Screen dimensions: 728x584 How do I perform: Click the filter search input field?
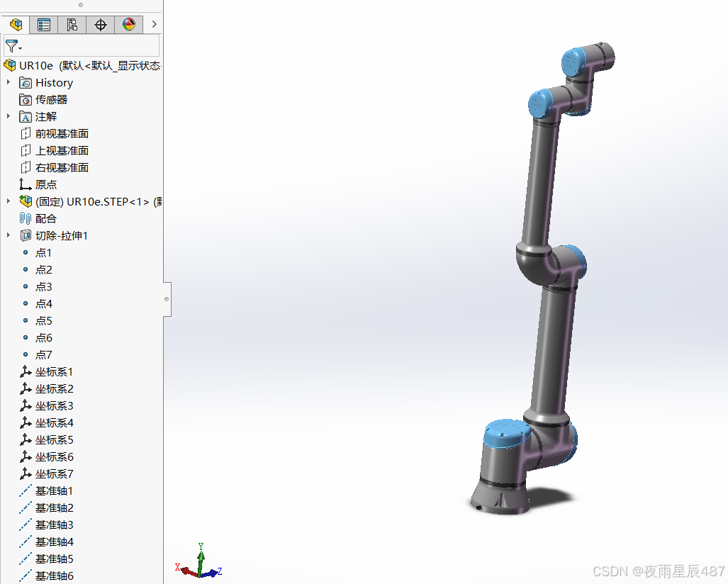click(x=91, y=46)
